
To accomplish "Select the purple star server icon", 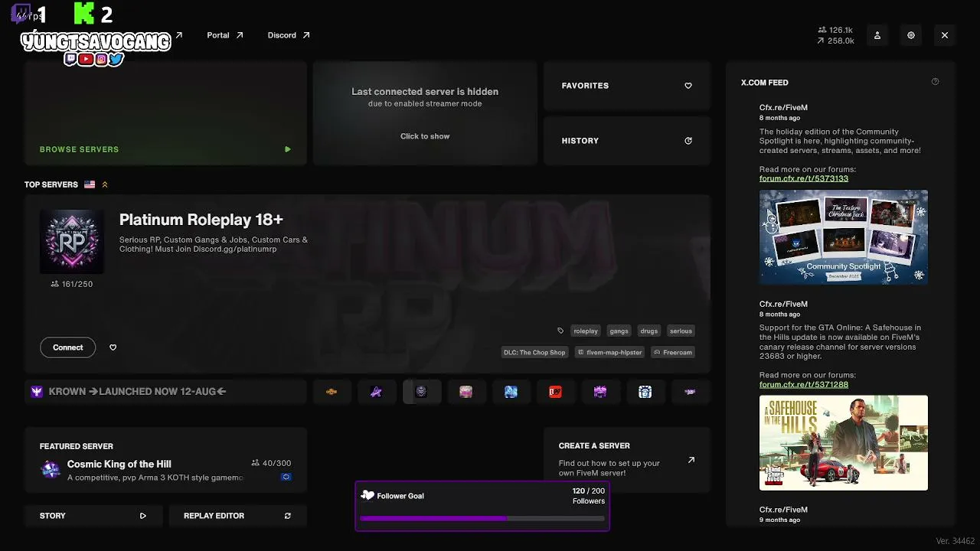I will 377,392.
